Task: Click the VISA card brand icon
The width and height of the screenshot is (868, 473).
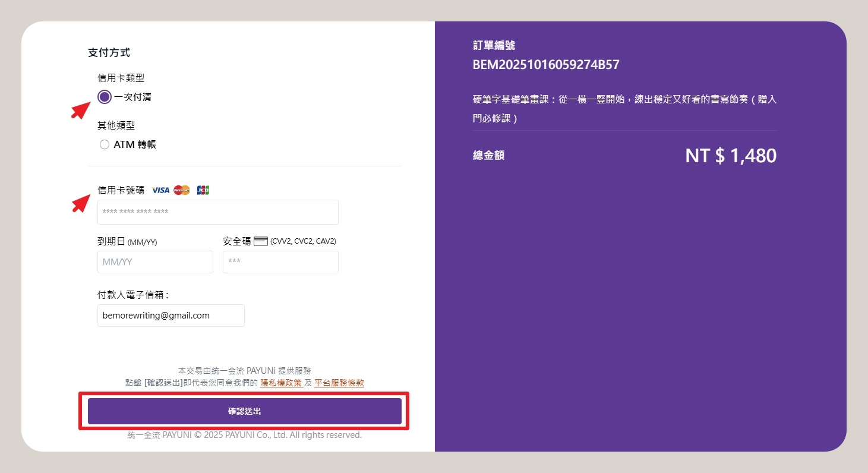Action: (x=160, y=190)
